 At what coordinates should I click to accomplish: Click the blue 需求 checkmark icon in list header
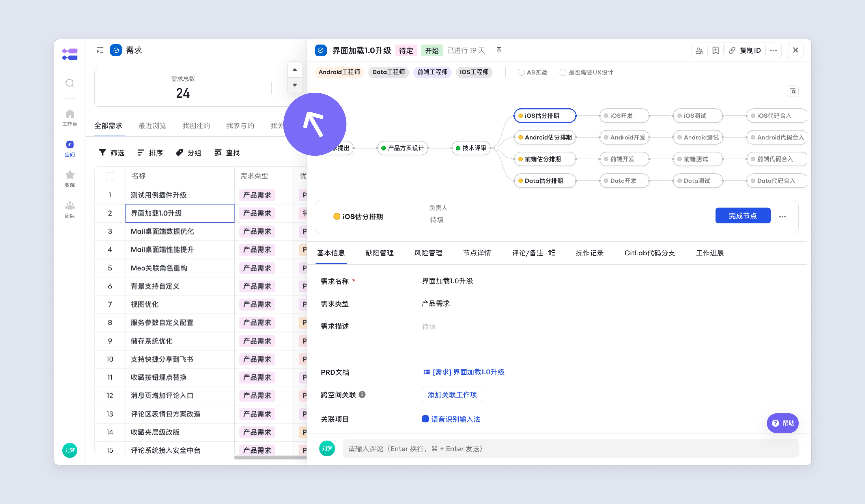pos(116,50)
